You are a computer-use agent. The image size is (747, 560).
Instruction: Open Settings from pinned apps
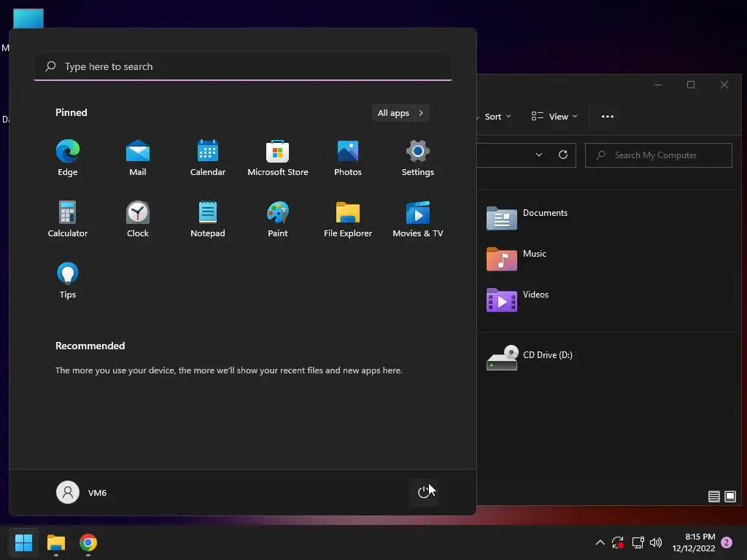pos(418,158)
